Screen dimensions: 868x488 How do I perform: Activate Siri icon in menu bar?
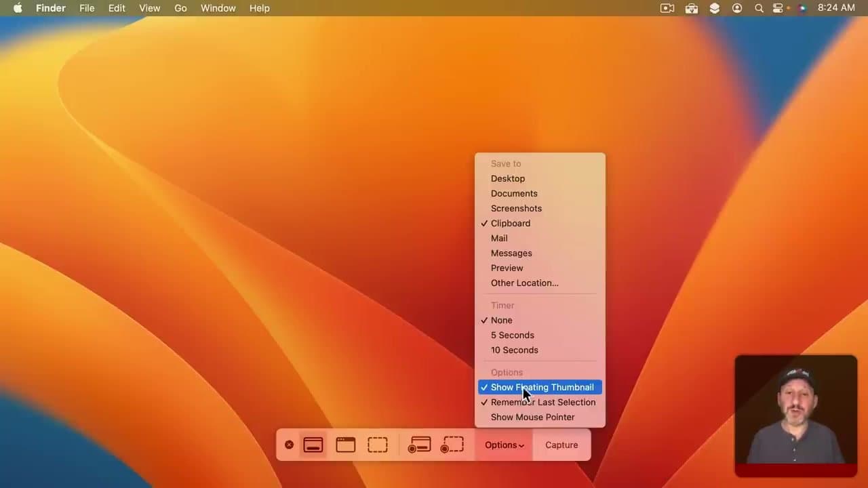click(803, 8)
